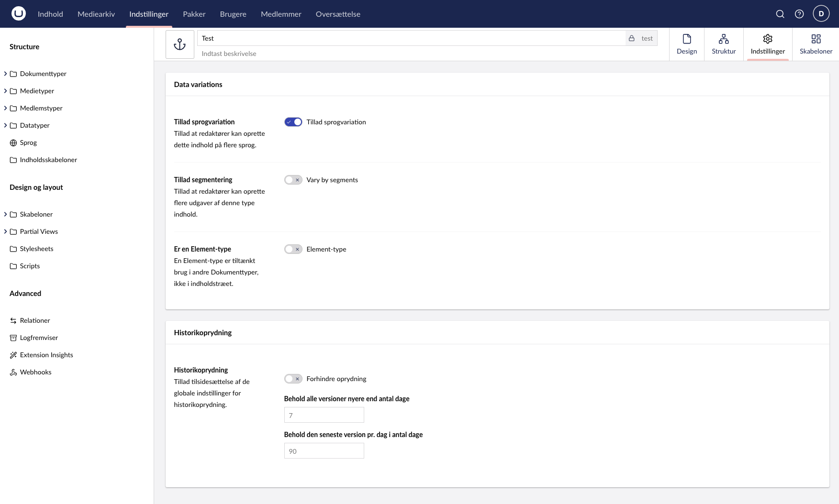This screenshot has height=504, width=839.
Task: Switch to the Struktur tab
Action: pyautogui.click(x=724, y=44)
